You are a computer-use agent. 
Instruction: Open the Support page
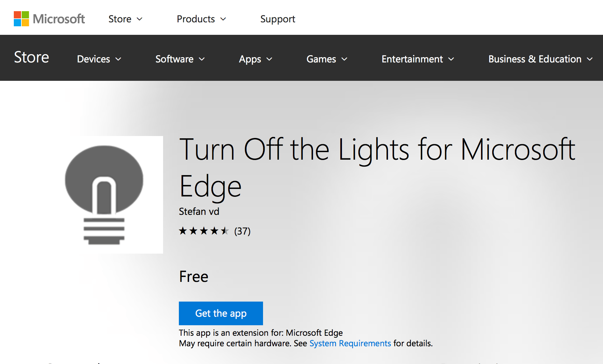pyautogui.click(x=277, y=19)
